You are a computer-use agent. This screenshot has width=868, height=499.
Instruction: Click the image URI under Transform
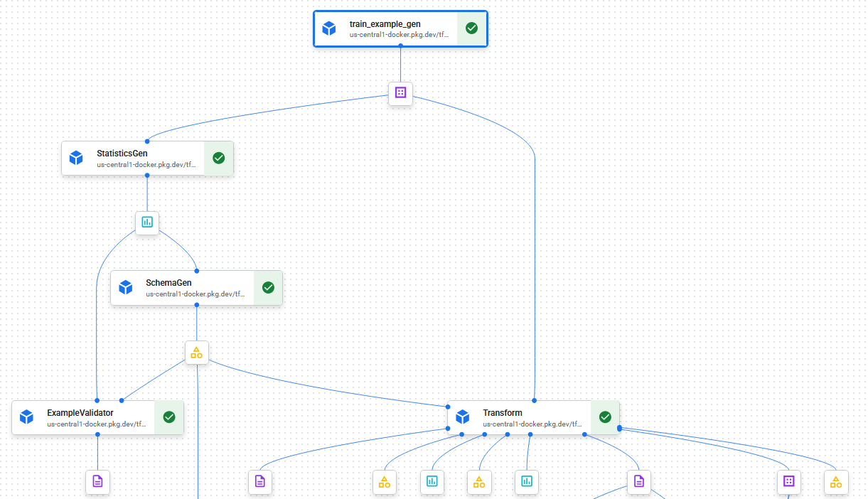532,424
